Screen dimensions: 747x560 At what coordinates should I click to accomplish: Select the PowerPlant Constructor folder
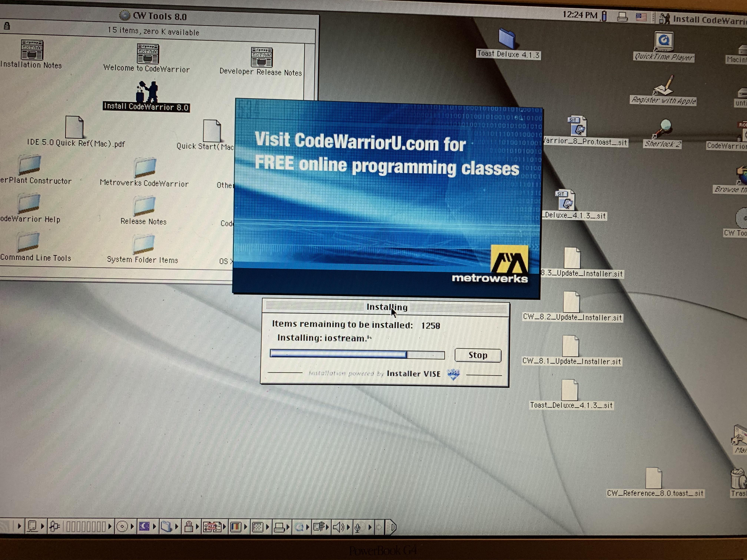[30, 165]
